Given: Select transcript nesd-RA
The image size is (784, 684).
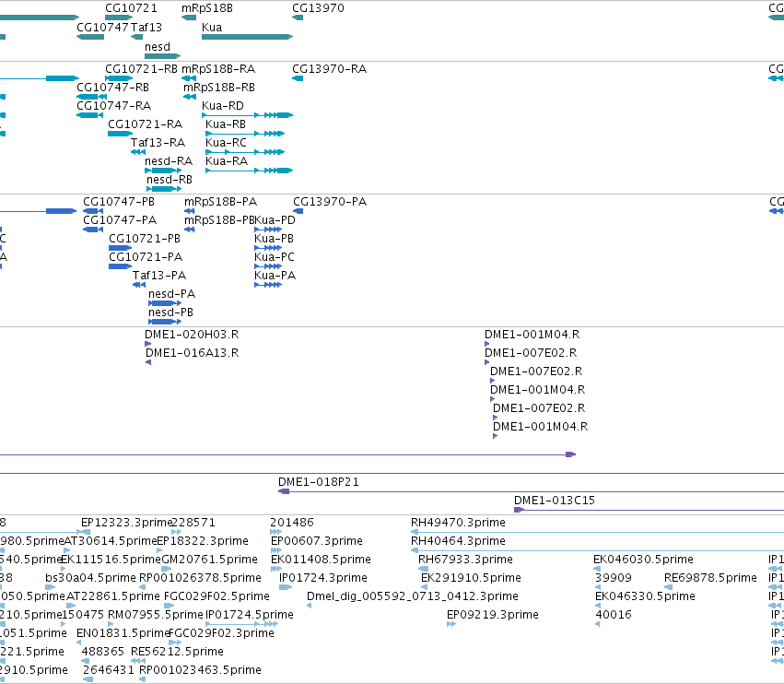Looking at the screenshot, I should click(163, 171).
